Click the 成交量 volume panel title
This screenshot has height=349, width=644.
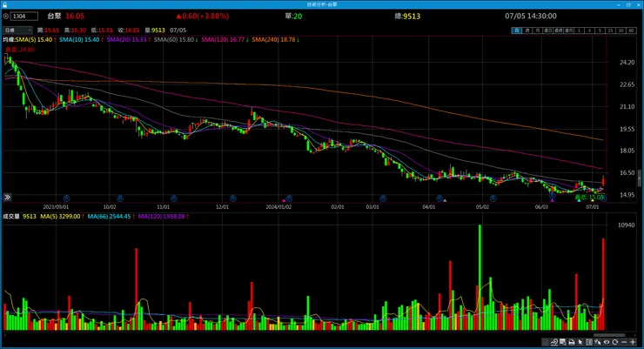[11, 217]
